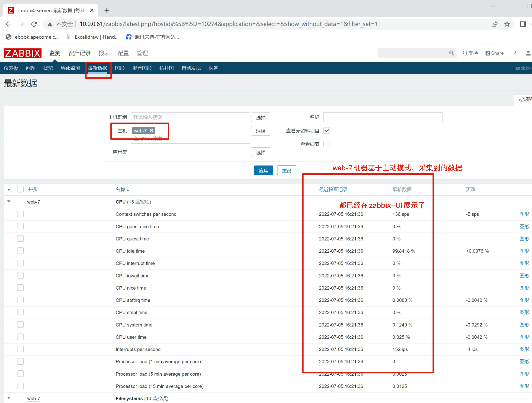Open the 配置 top menu
Image resolution: width=532 pixels, height=403 pixels.
pos(123,53)
